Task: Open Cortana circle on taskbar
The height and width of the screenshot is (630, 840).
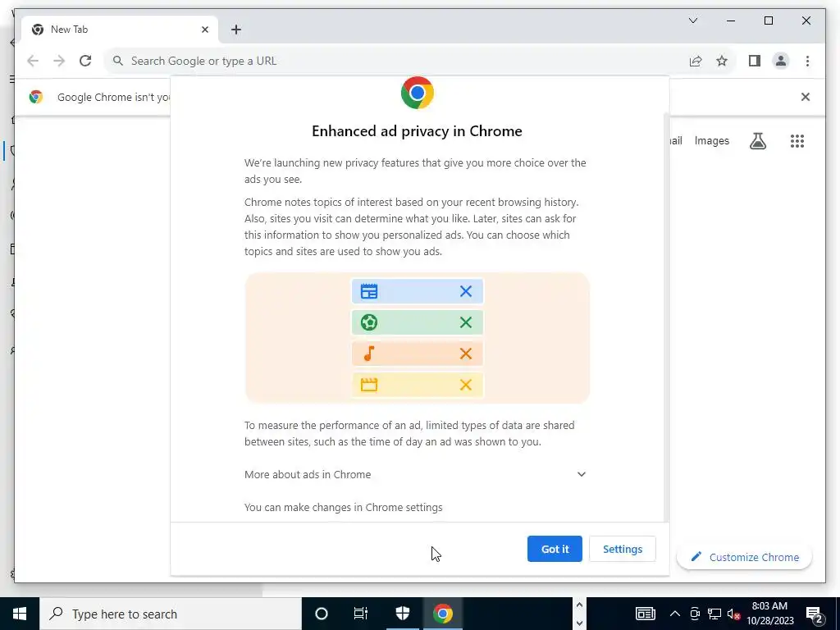Action: tap(321, 614)
